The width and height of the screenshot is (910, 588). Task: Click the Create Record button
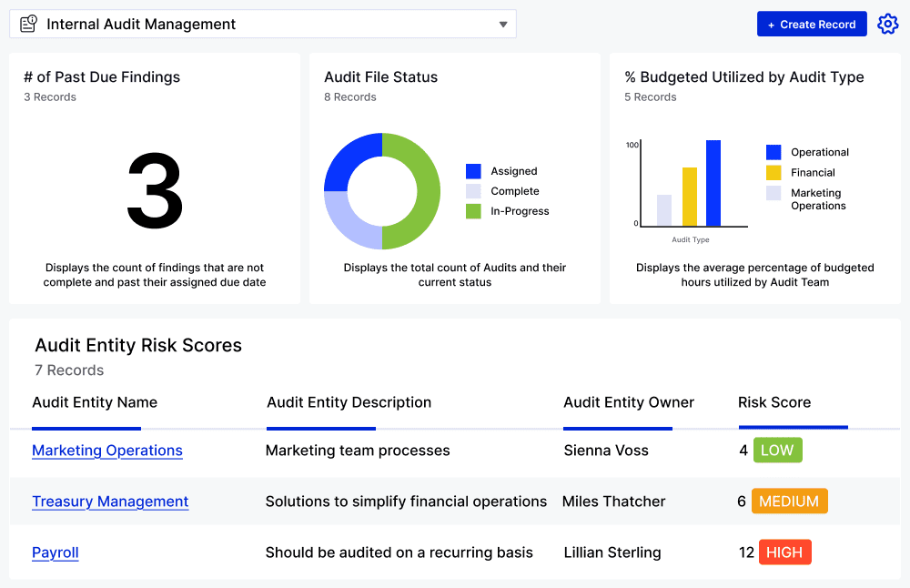[x=812, y=24]
